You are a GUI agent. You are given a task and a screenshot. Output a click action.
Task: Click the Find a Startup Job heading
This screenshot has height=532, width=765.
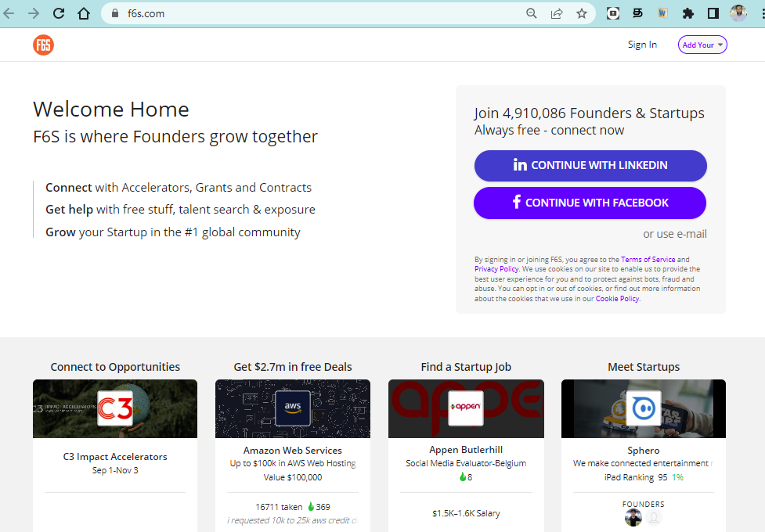(x=466, y=367)
